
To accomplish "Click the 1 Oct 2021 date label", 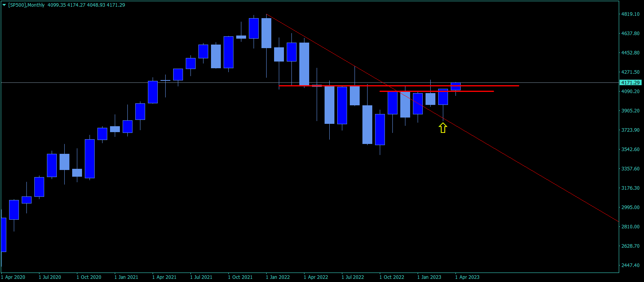I will (240, 277).
